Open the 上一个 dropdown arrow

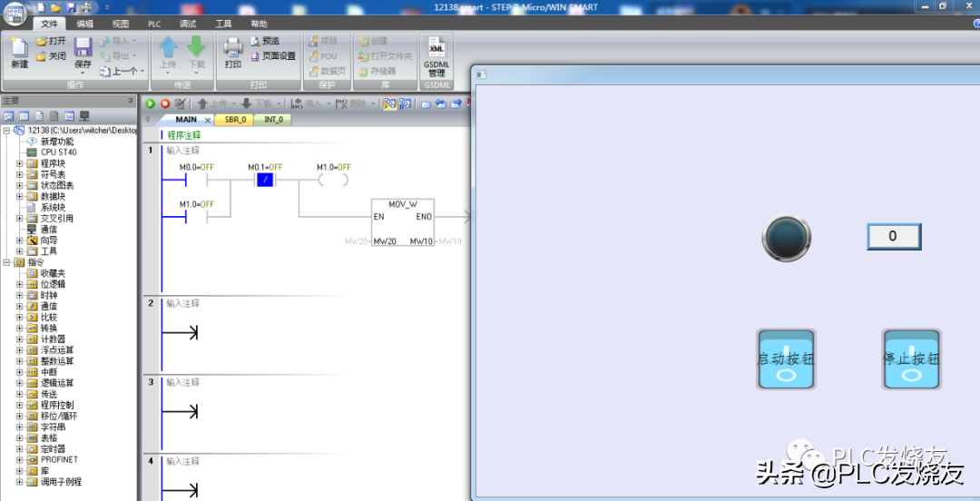tap(142, 71)
